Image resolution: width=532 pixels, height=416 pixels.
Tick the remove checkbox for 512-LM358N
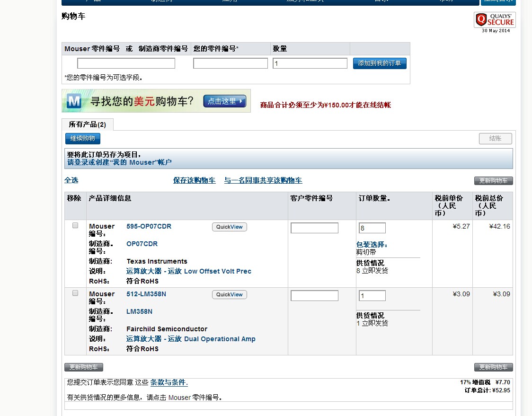[75, 293]
